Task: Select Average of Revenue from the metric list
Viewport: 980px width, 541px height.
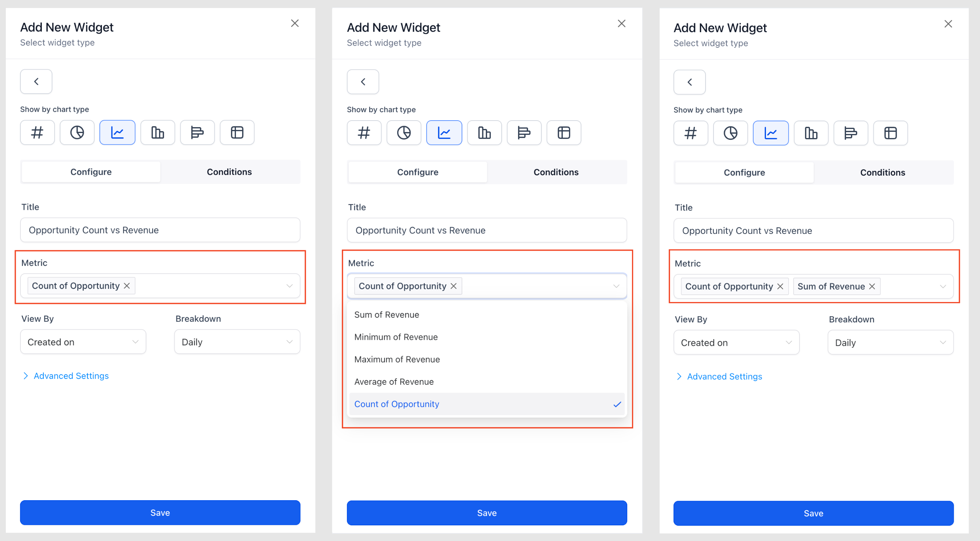Action: point(394,381)
